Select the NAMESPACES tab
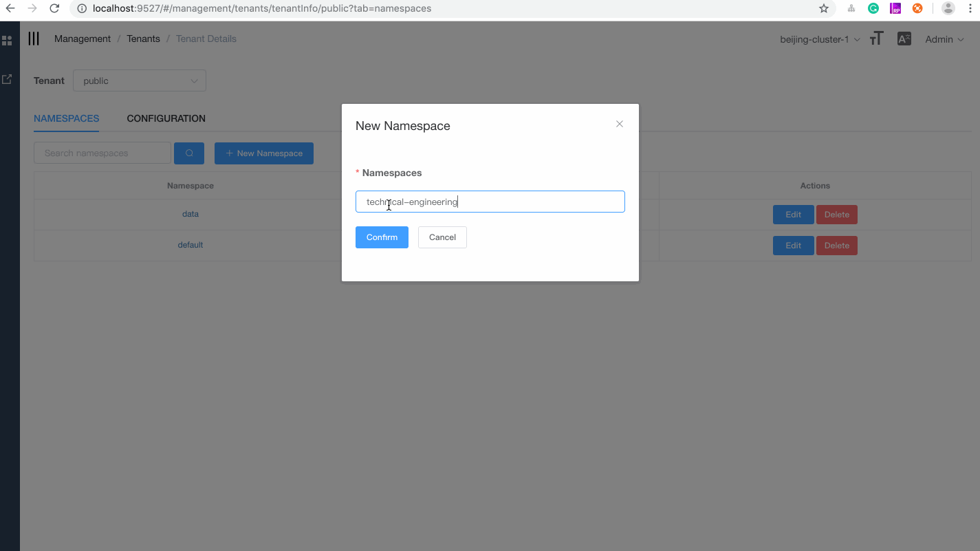Image resolution: width=980 pixels, height=551 pixels. [66, 118]
